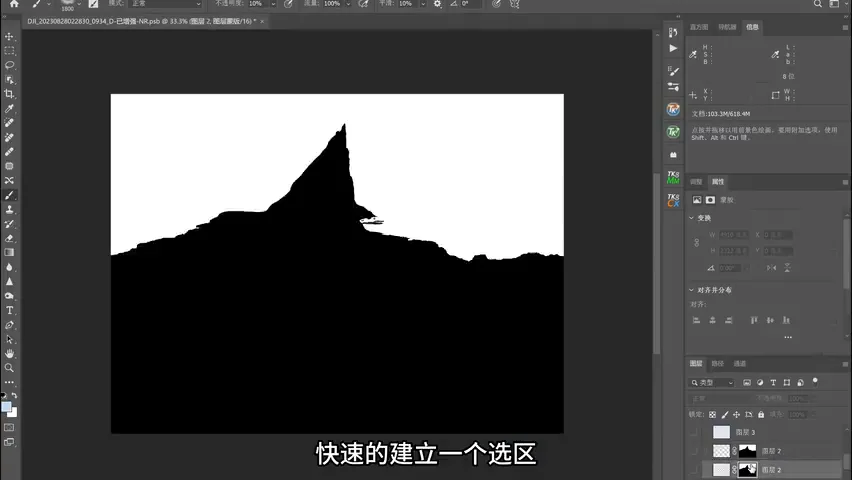852x480 pixels.
Task: Open the History panel icon
Action: 673,33
